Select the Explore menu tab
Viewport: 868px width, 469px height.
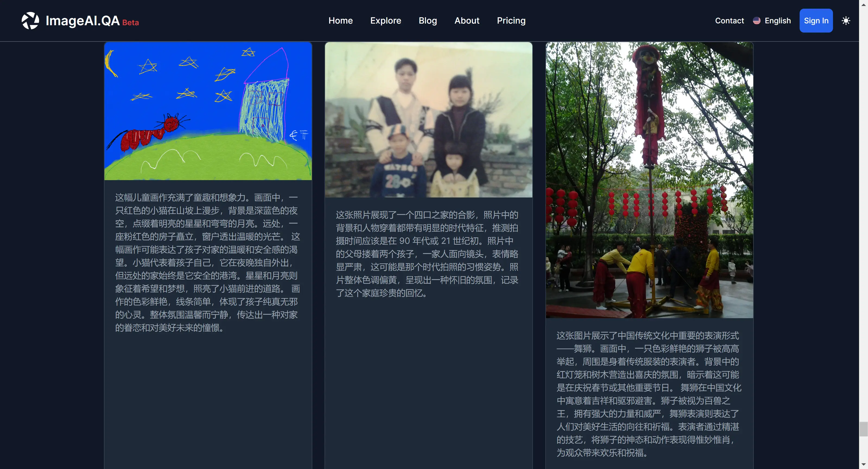point(385,20)
